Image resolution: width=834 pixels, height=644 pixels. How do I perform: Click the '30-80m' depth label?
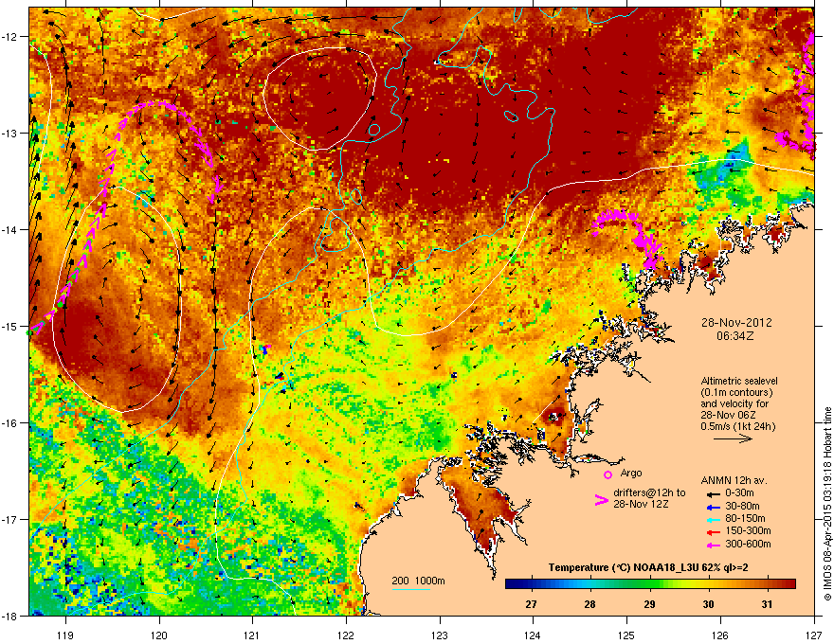click(742, 507)
